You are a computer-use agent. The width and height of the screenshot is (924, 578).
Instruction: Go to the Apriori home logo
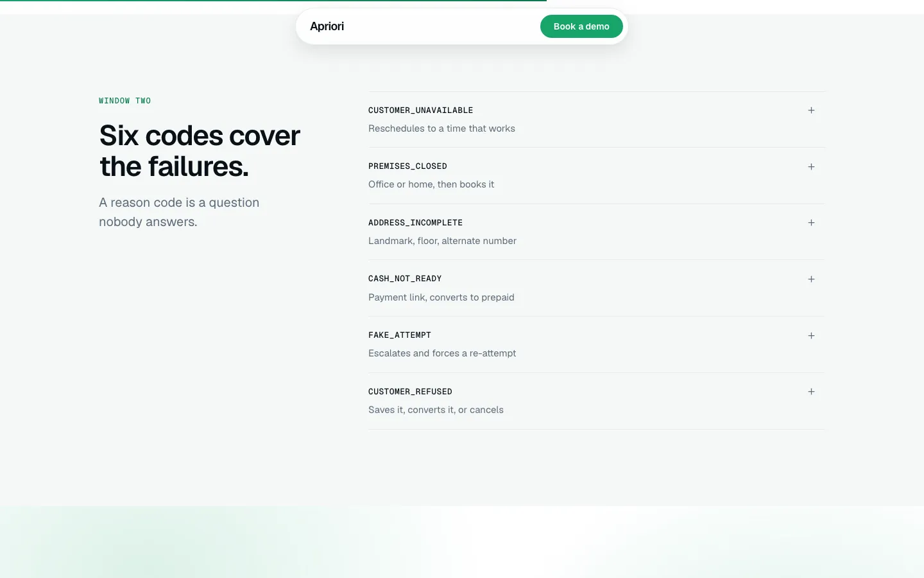tap(327, 26)
